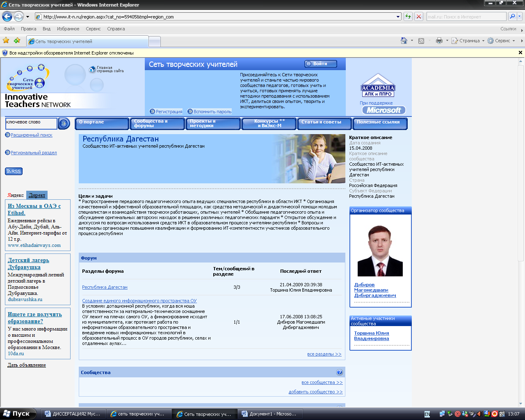Click the RSS button in sidebar
Image resolution: width=525 pixels, height=420 pixels.
pyautogui.click(x=14, y=171)
